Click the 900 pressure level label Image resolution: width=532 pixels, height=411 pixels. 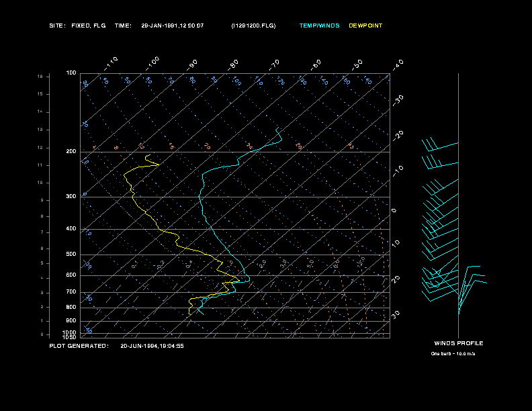click(71, 320)
